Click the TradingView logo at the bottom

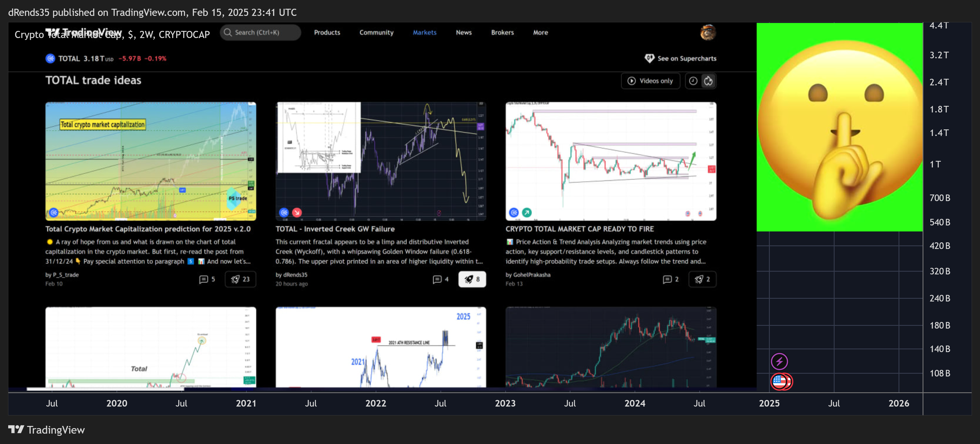tap(46, 430)
